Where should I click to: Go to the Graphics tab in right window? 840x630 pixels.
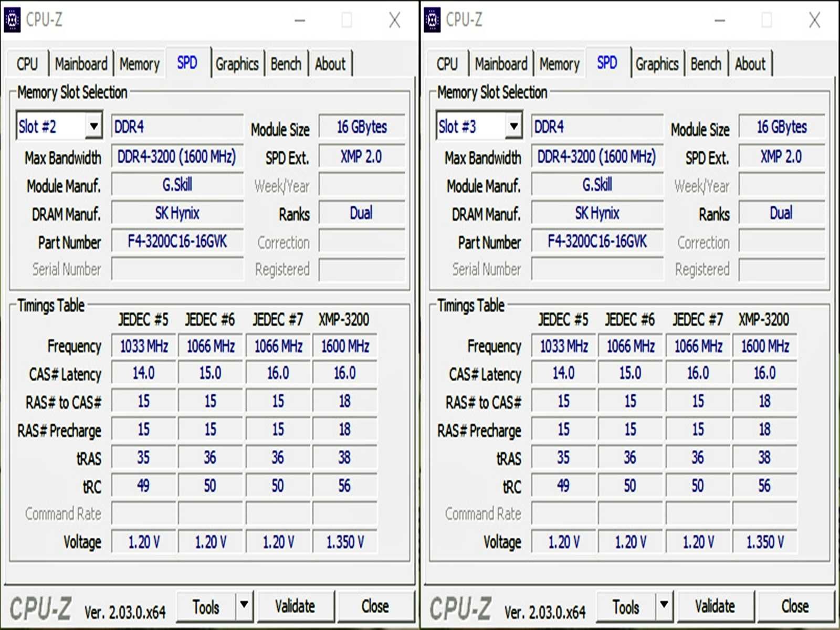[657, 64]
